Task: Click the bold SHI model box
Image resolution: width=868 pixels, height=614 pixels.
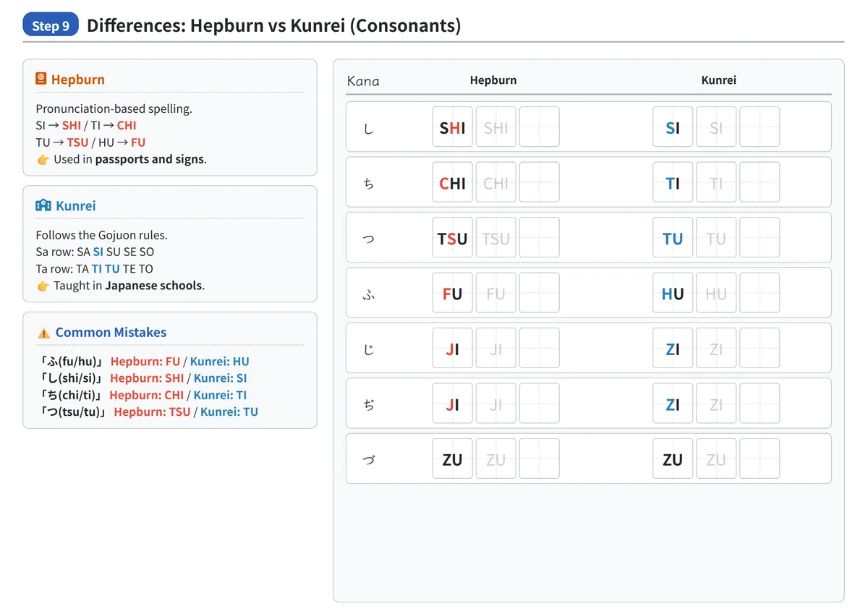Action: 453,127
